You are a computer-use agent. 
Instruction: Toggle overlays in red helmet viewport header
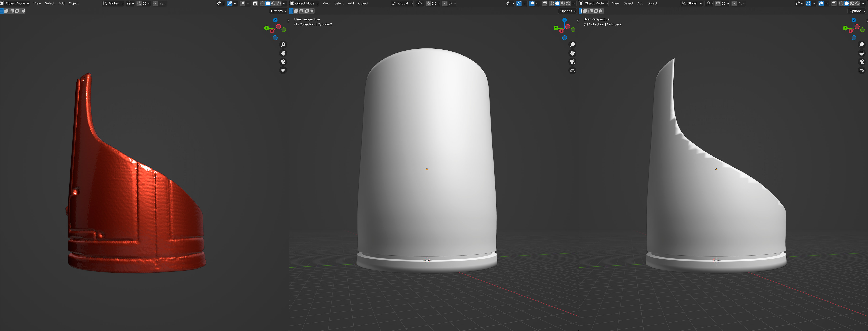[242, 3]
